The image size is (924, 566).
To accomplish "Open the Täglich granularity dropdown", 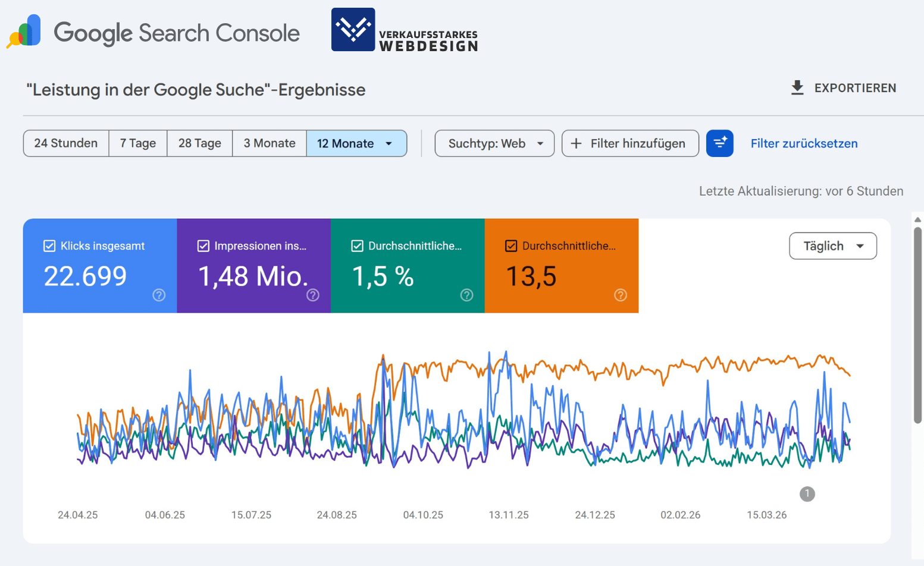I will pos(832,246).
